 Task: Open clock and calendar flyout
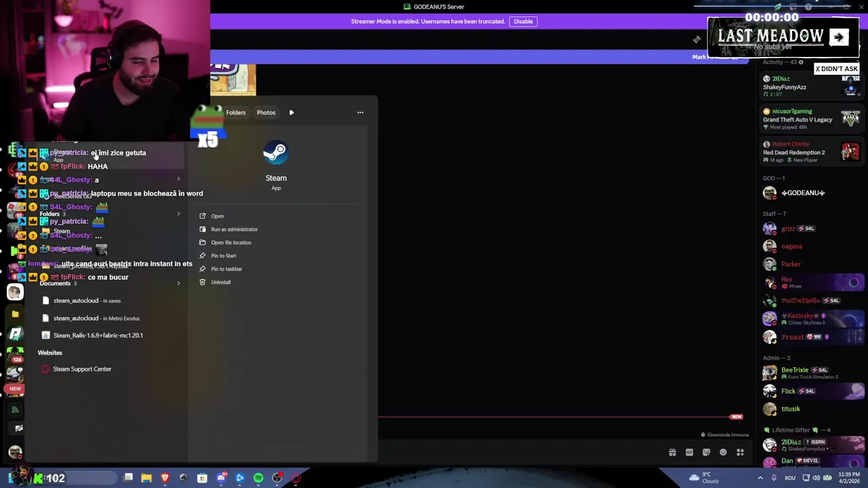tap(849, 479)
